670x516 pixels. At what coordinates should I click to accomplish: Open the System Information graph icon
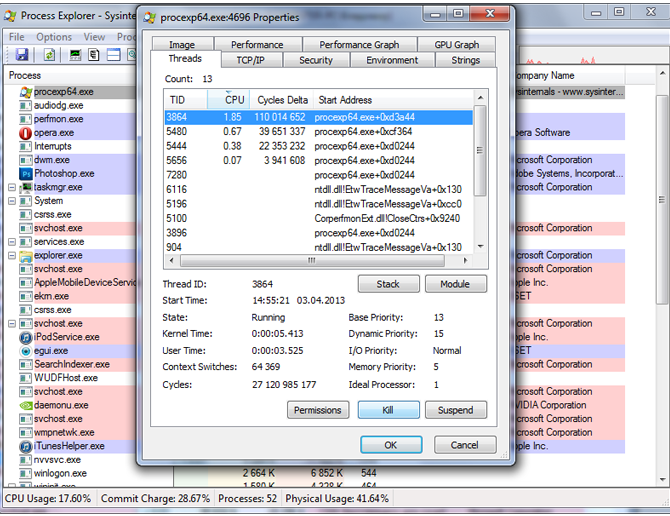(75, 55)
